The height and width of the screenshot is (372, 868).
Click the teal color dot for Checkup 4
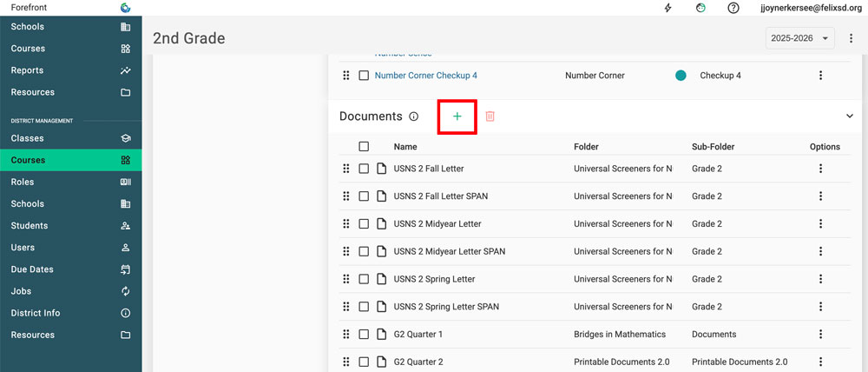click(x=681, y=76)
